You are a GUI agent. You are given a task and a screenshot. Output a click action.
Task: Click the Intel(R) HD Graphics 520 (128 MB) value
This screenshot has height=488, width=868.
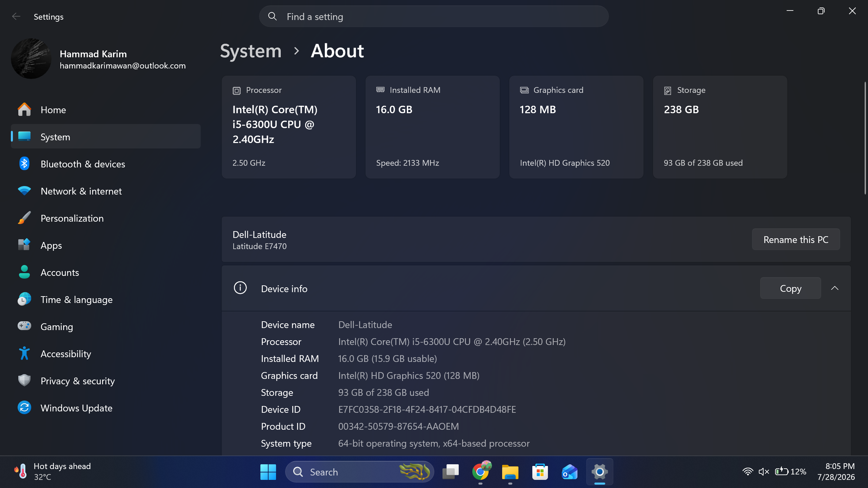409,375
